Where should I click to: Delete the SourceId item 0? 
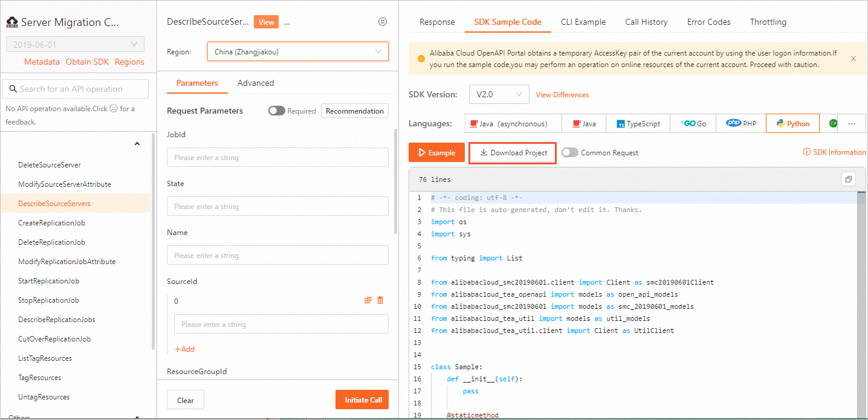pos(380,300)
